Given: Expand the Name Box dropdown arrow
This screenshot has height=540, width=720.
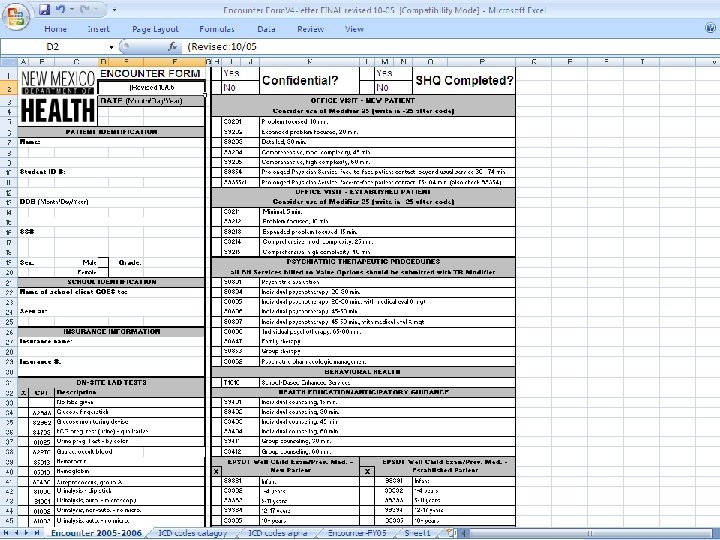Looking at the screenshot, I should coord(112,47).
